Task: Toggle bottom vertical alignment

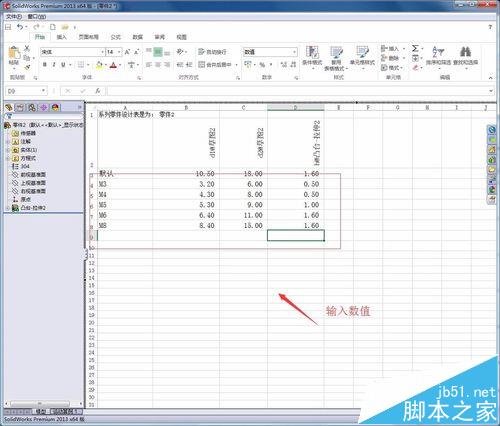Action: 167,52
